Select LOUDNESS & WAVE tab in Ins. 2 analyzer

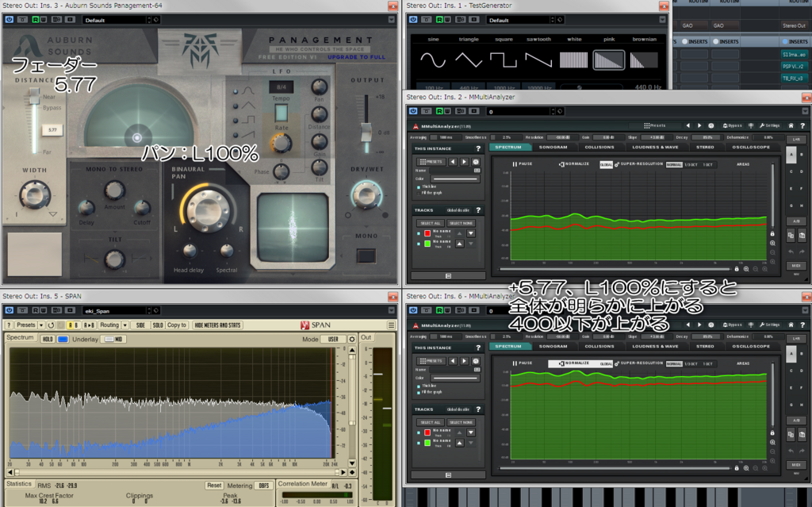click(x=655, y=148)
